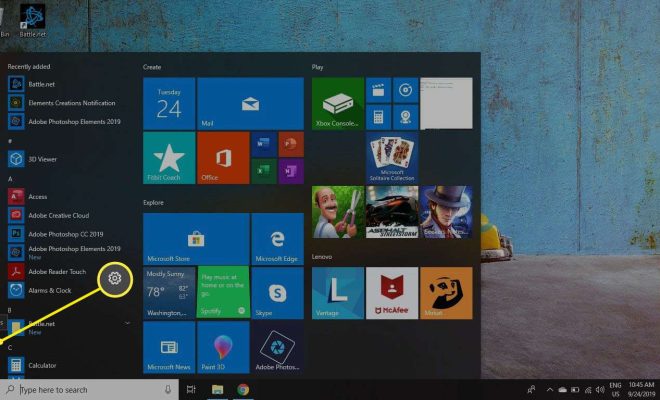660x400 pixels.
Task: Open the Microsoft Edge tile
Action: coord(277,239)
